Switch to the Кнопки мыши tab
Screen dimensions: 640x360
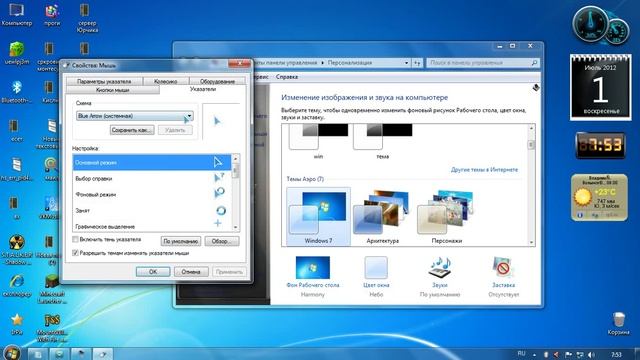(112, 90)
